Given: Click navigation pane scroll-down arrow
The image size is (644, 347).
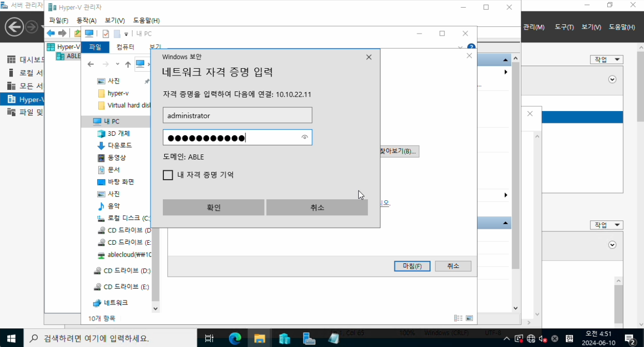Looking at the screenshot, I should click(x=156, y=308).
